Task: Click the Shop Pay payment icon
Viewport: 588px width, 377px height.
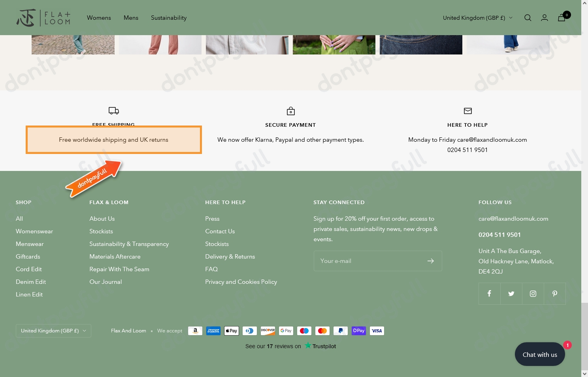Action: [x=358, y=331]
